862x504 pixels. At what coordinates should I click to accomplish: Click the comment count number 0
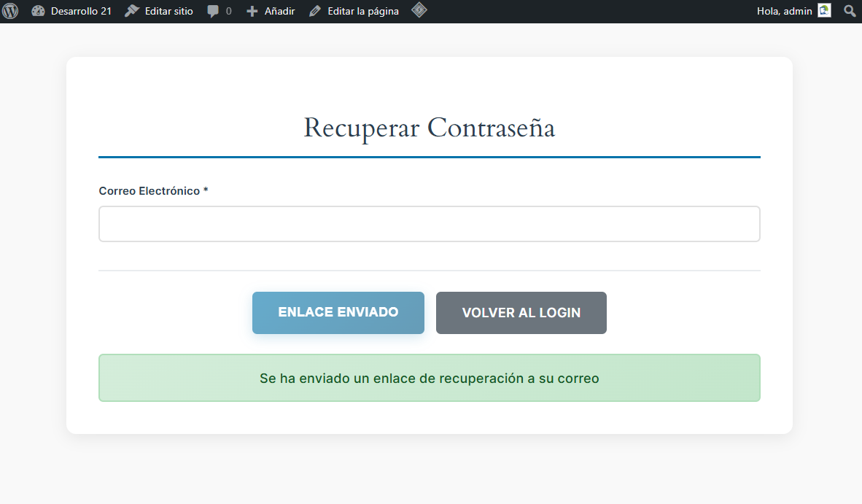[x=228, y=11]
